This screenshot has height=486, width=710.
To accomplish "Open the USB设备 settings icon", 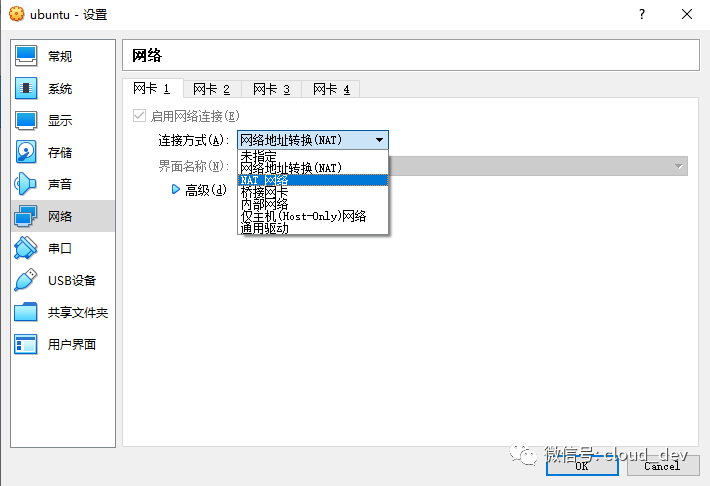I will (27, 280).
